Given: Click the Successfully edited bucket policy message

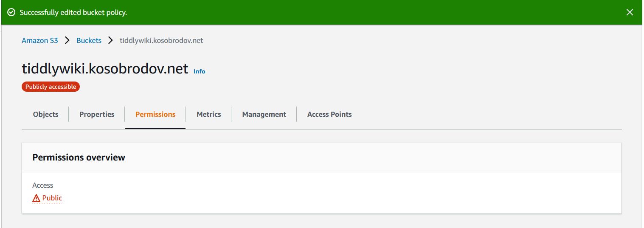Looking at the screenshot, I should pos(73,12).
